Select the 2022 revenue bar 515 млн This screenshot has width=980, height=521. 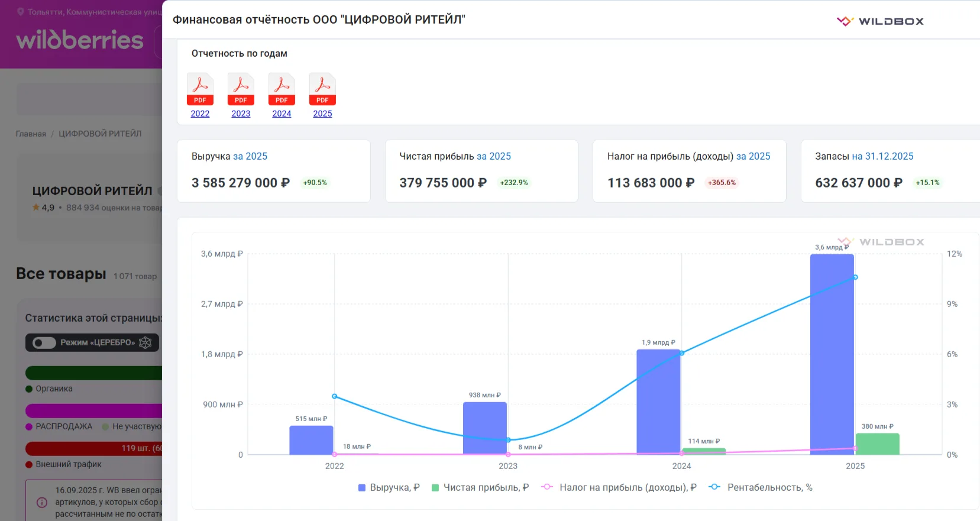pos(311,440)
